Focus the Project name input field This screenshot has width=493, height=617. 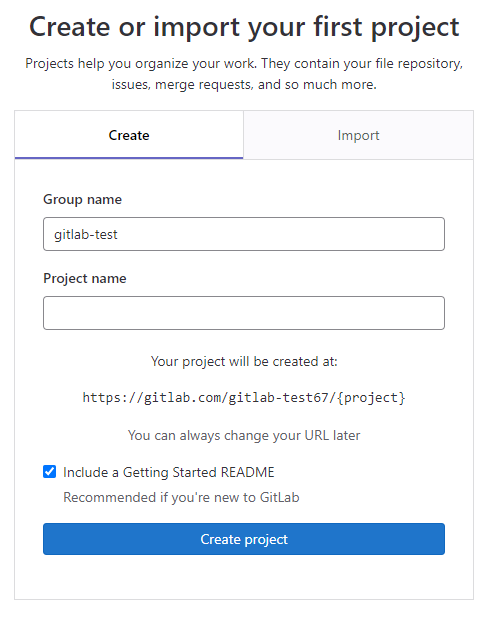pyautogui.click(x=244, y=313)
